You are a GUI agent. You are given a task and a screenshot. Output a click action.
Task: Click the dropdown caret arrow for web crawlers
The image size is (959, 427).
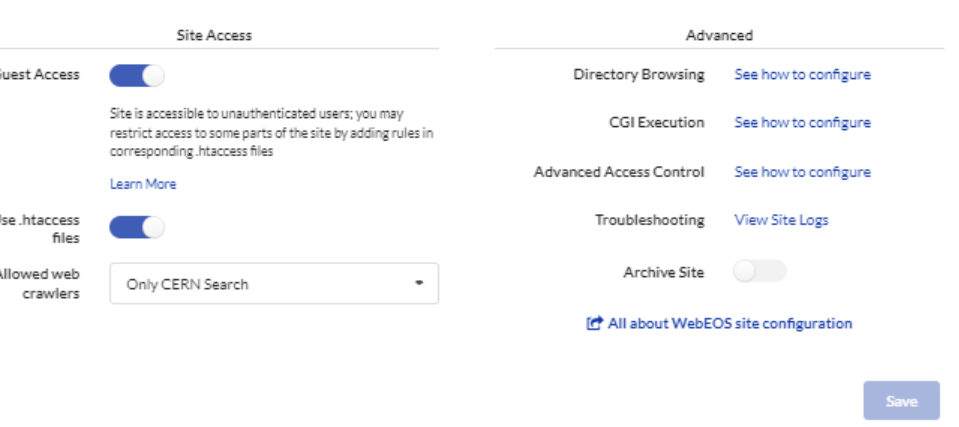point(419,283)
